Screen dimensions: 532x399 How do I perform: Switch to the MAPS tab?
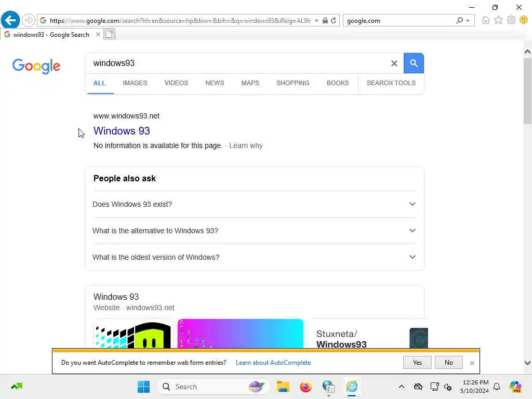click(x=250, y=83)
